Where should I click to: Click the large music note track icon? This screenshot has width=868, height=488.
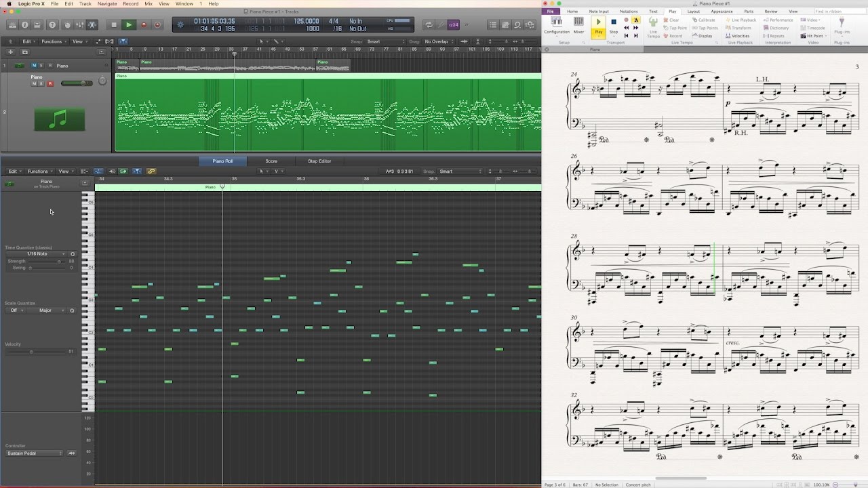60,119
